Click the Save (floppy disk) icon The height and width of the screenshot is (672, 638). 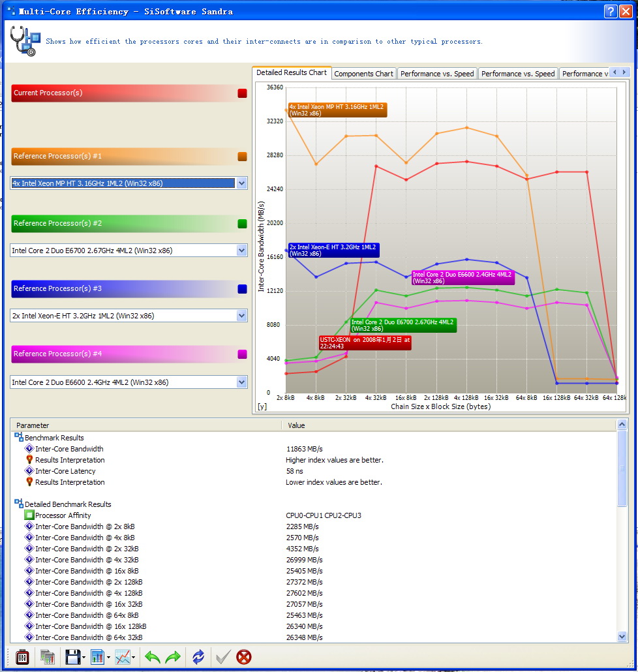tap(72, 656)
